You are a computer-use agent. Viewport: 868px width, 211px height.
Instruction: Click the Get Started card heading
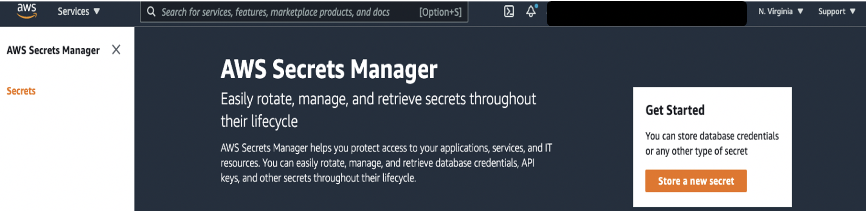(x=675, y=110)
